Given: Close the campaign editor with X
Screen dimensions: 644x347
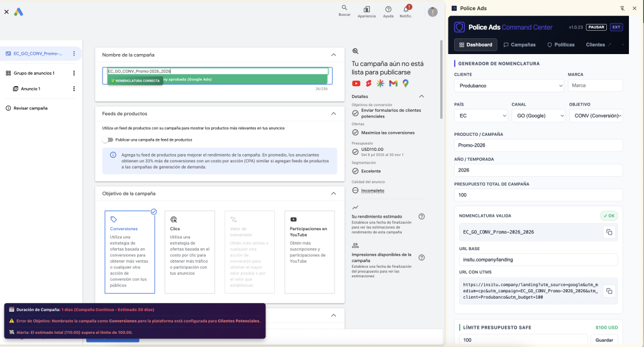Looking at the screenshot, I should 6,12.
